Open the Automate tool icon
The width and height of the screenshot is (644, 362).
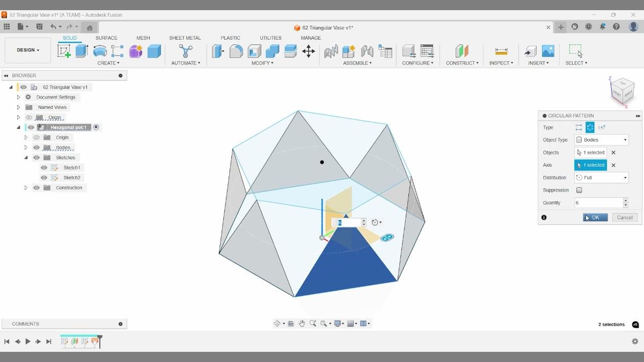tap(186, 51)
